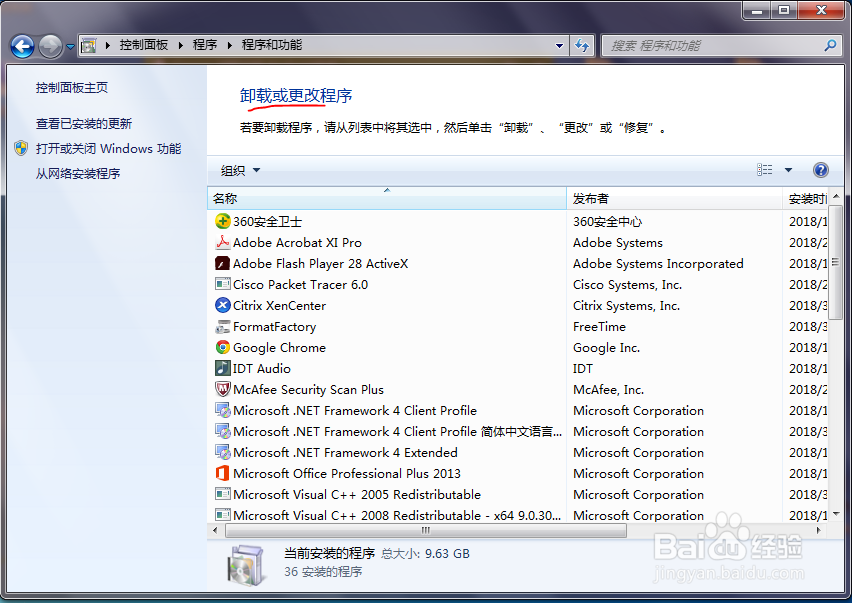Click the IDT publisher cell

(x=582, y=368)
